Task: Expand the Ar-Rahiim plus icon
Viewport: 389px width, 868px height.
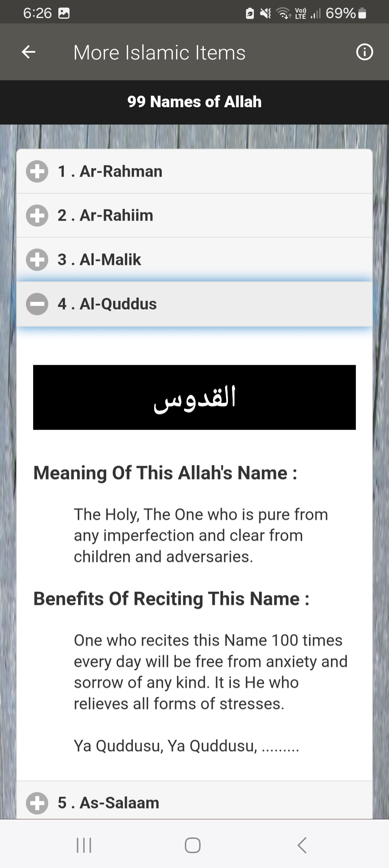Action: [37, 215]
